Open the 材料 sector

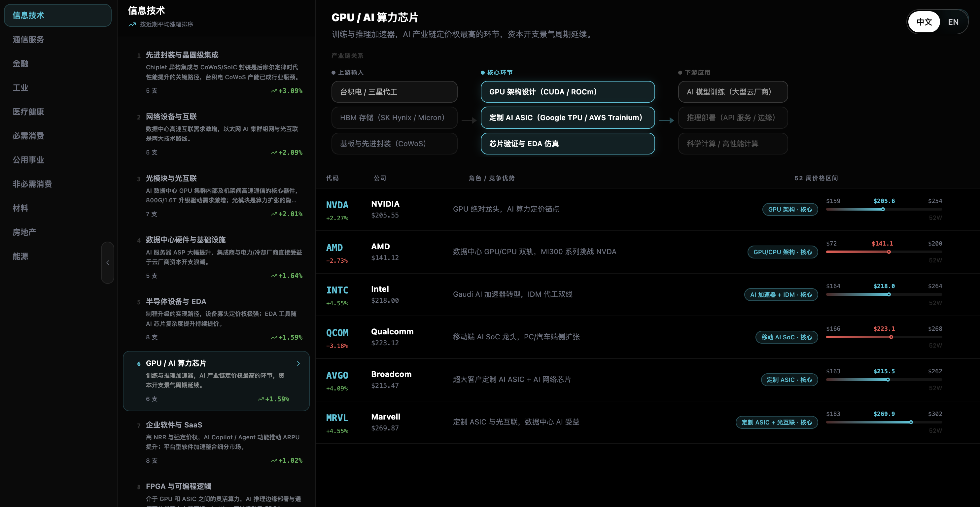point(57,208)
